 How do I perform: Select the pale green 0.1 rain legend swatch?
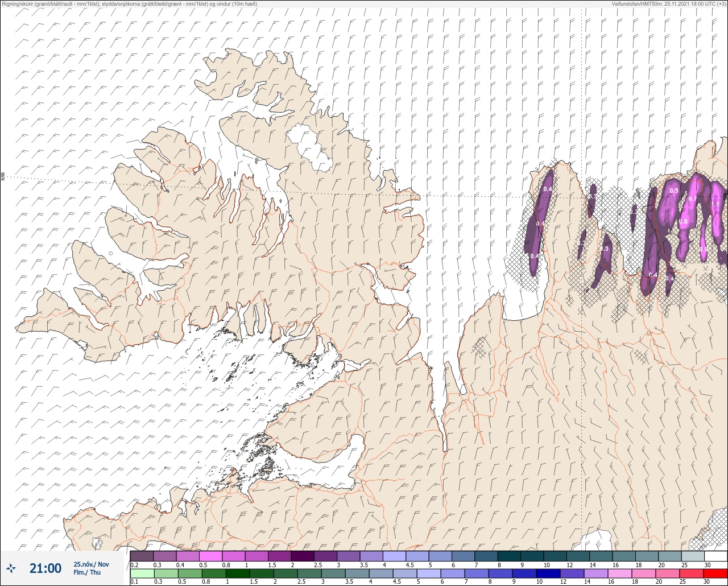142,573
